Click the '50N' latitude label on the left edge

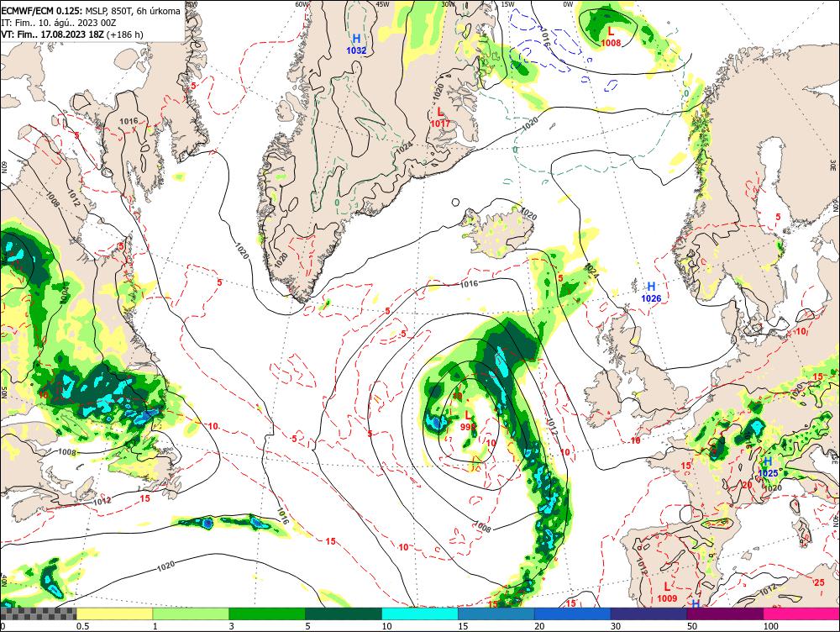click(x=3, y=392)
